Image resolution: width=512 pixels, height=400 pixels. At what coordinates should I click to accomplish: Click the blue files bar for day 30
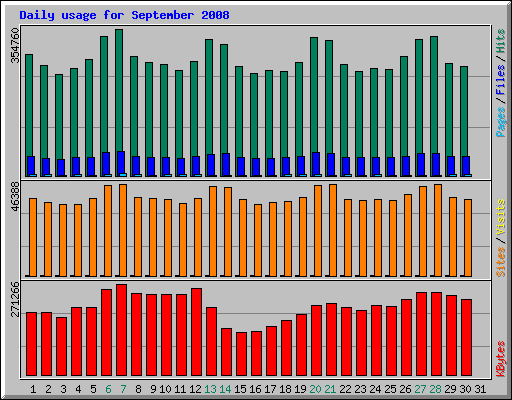coord(466,165)
